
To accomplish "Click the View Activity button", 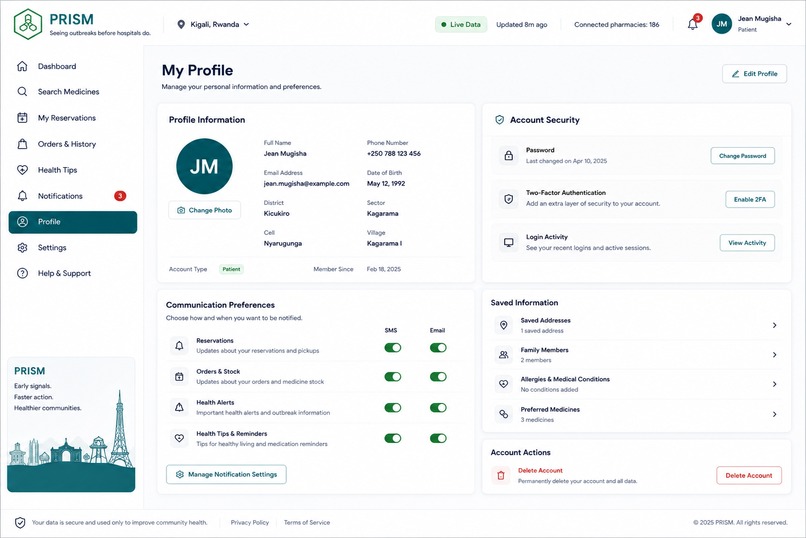I will 747,243.
